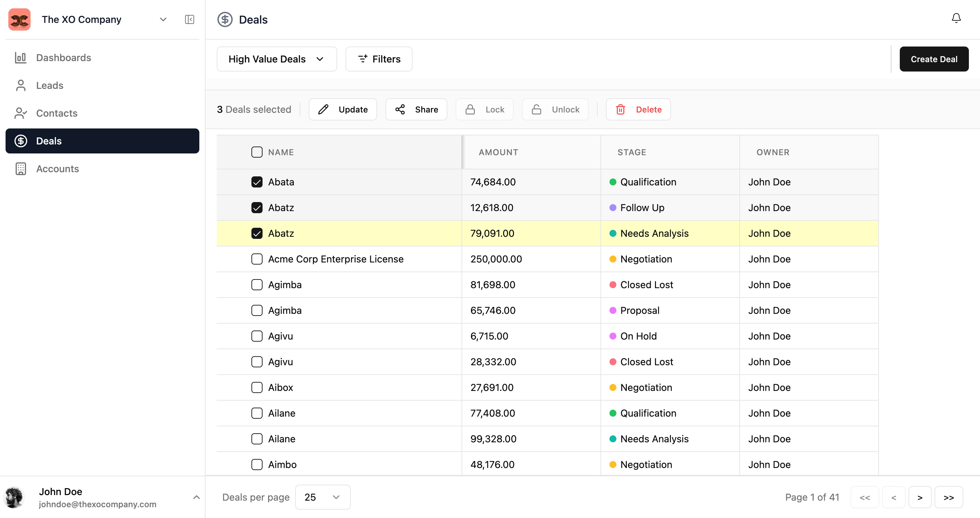This screenshot has height=518, width=980.
Task: Select Deals in the sidebar
Action: [102, 141]
